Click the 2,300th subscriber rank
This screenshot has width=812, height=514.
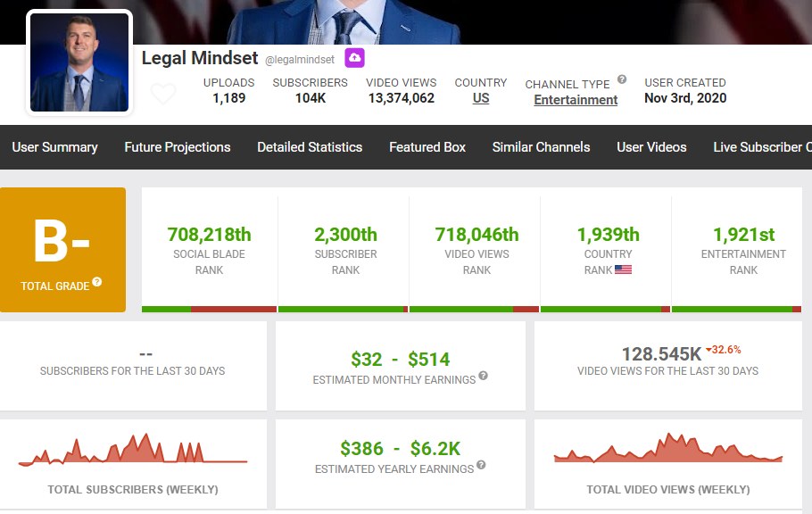point(345,235)
